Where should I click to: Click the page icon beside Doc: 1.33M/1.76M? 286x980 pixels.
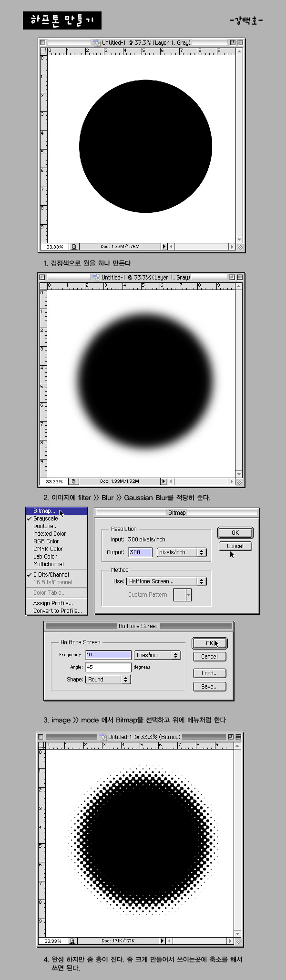tap(74, 247)
